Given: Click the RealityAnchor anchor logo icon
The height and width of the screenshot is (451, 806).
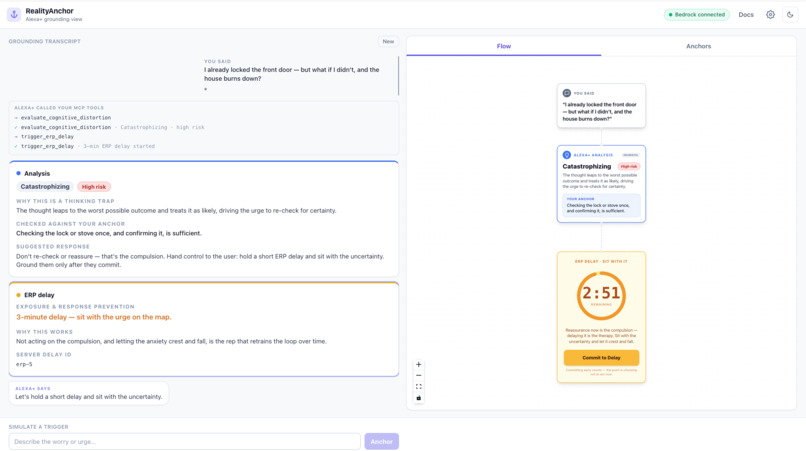Looking at the screenshot, I should click(x=14, y=14).
